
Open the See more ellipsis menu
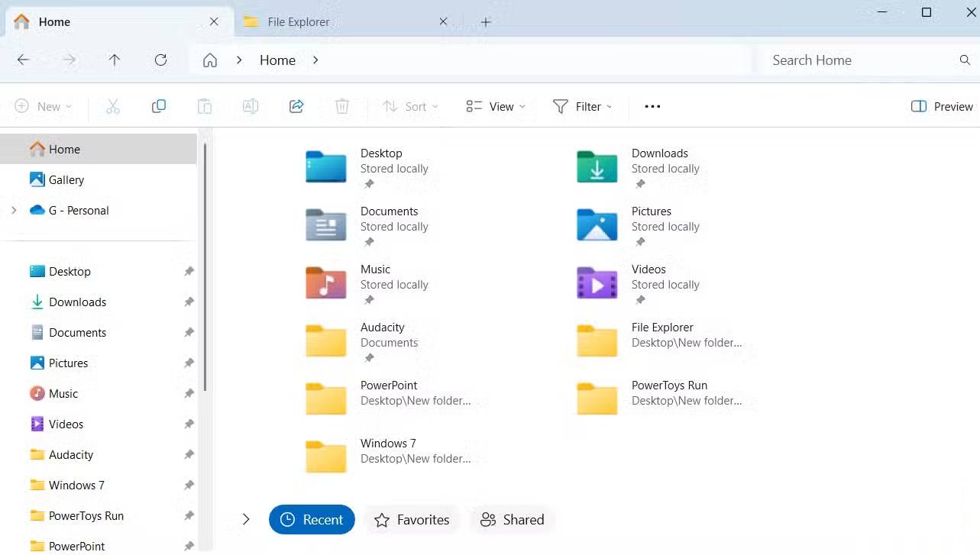click(x=652, y=107)
